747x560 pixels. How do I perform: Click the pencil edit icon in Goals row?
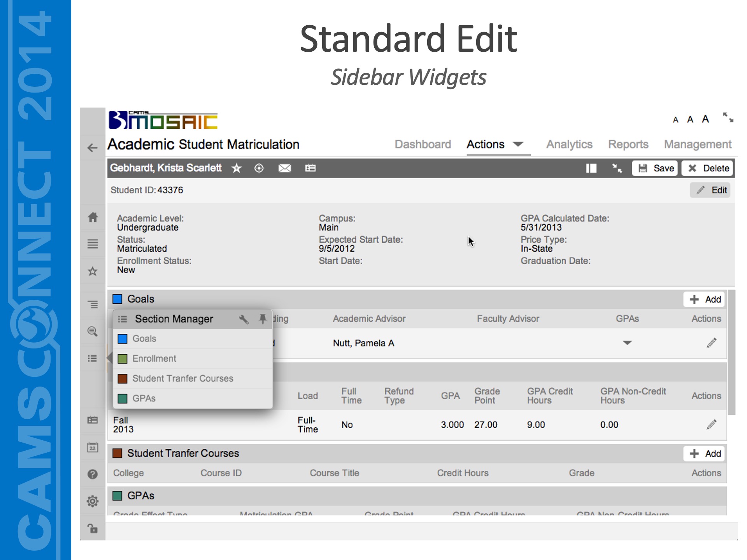[711, 343]
